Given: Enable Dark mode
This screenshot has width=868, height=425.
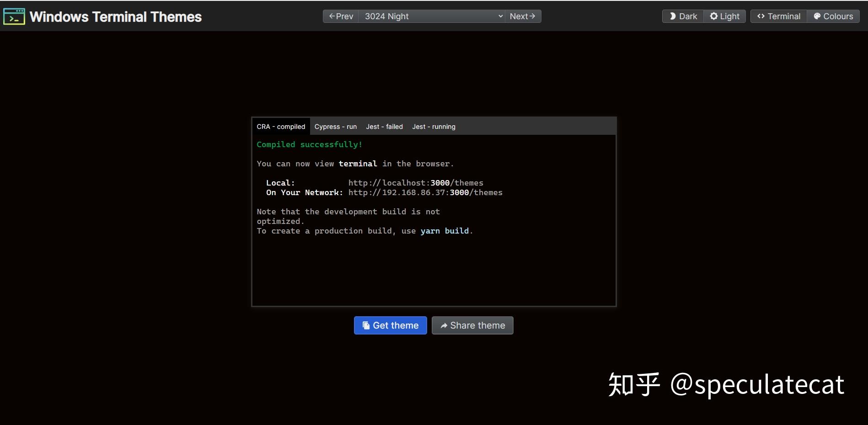Looking at the screenshot, I should (x=682, y=16).
